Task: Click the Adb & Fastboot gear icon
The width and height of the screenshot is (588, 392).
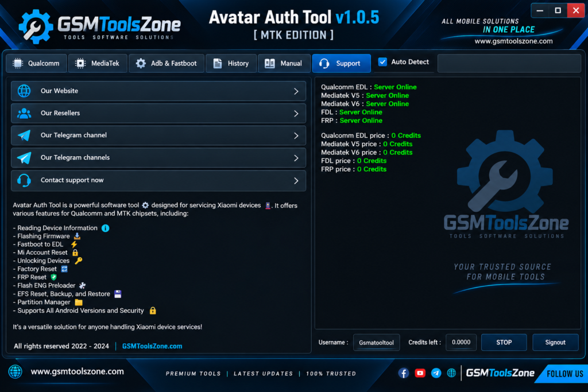Action: point(141,63)
